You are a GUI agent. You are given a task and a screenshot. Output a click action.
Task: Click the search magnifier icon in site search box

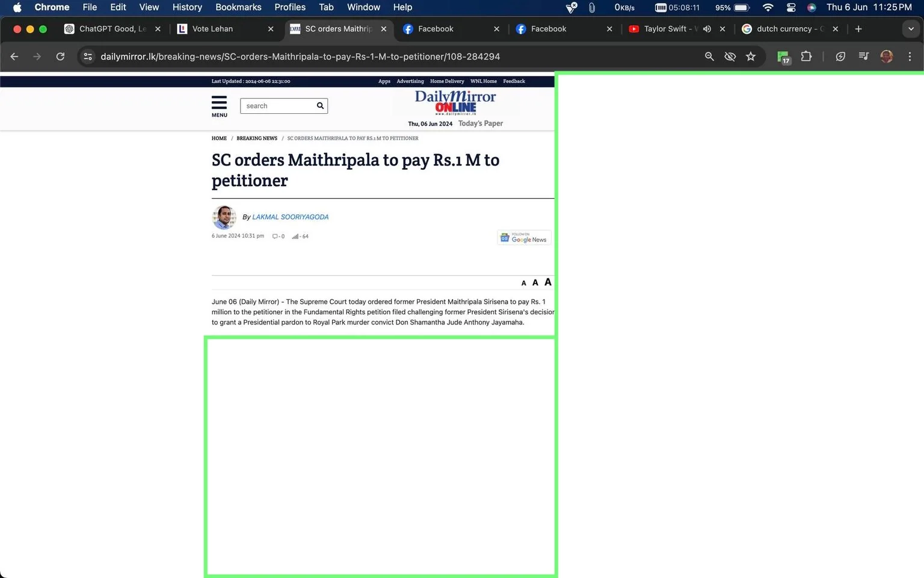pos(320,105)
